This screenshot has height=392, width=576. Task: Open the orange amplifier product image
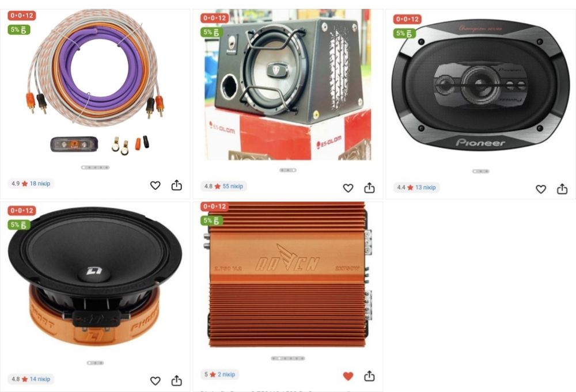click(x=288, y=275)
